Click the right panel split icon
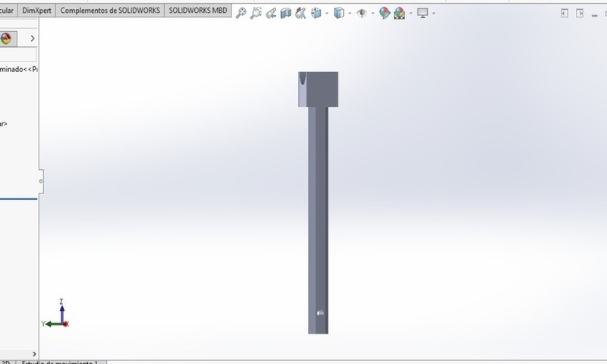Screen dimensions: 607x364 pyautogui.click(x=580, y=13)
